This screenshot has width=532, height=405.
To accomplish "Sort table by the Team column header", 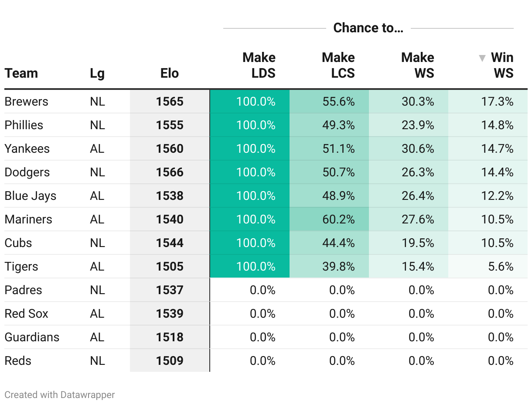I will [x=21, y=73].
